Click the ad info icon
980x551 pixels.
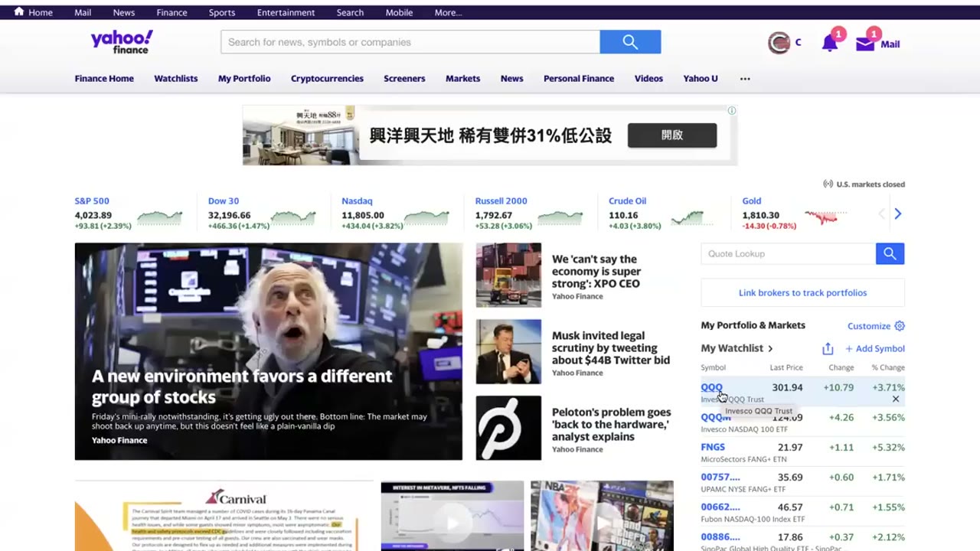pyautogui.click(x=732, y=110)
